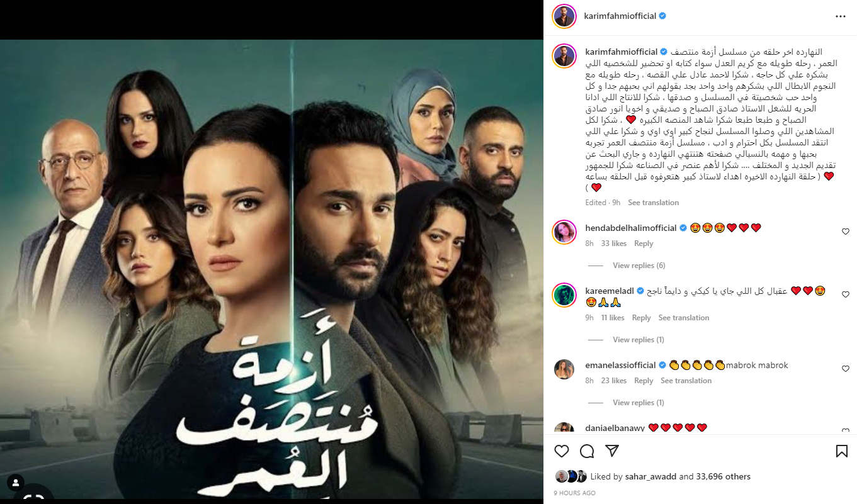Open hendabdelhalimofficial's profile picture

pos(564,232)
